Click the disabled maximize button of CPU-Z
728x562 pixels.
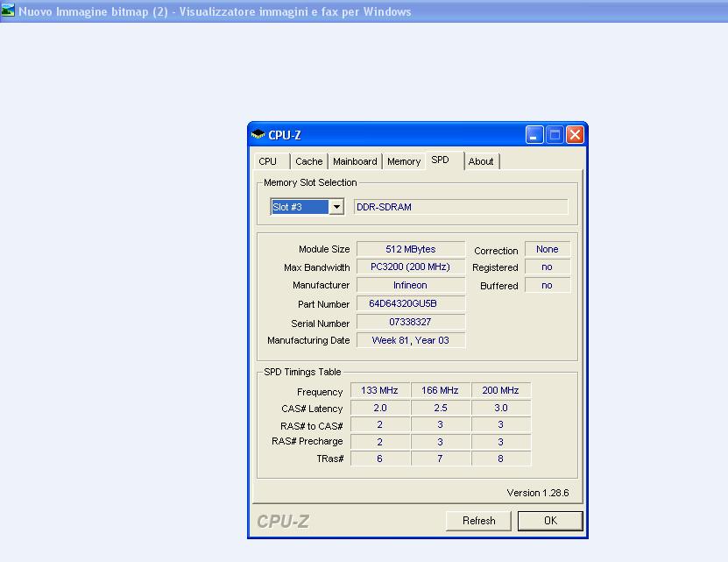pyautogui.click(x=555, y=135)
